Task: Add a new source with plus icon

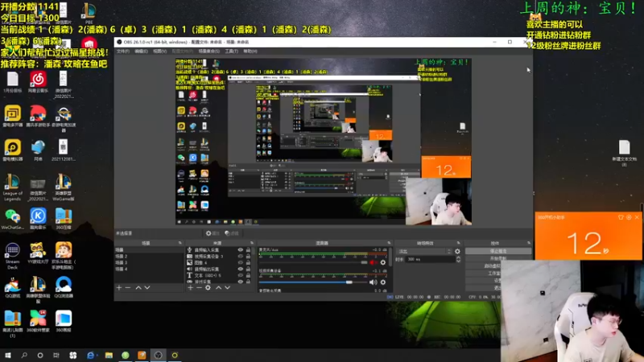Action: (190, 288)
